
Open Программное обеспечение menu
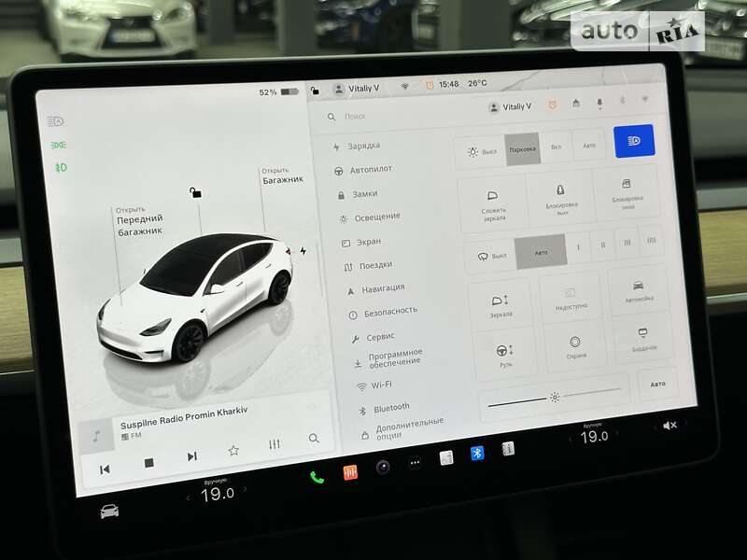[388, 358]
